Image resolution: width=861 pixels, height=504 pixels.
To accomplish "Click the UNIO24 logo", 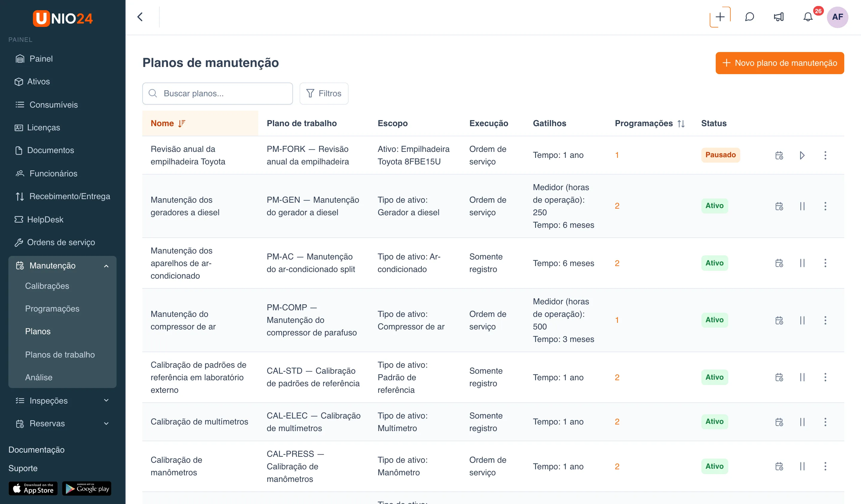I will click(x=62, y=18).
